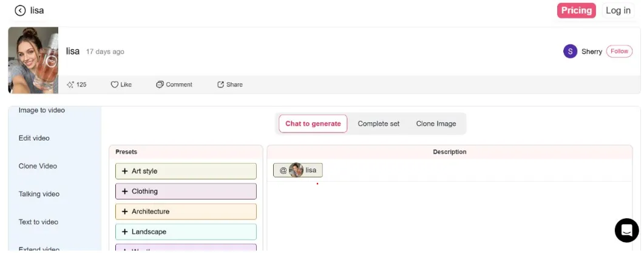Switch to the Clone Image tab
This screenshot has height=253, width=644.
[x=436, y=123]
